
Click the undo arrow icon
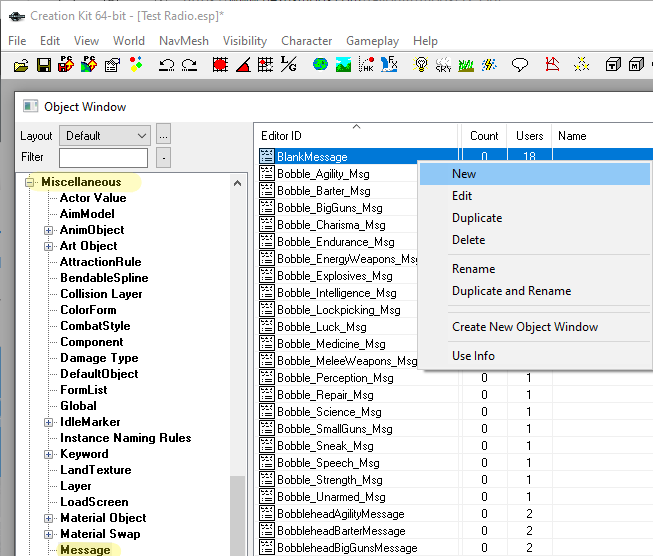[x=166, y=65]
